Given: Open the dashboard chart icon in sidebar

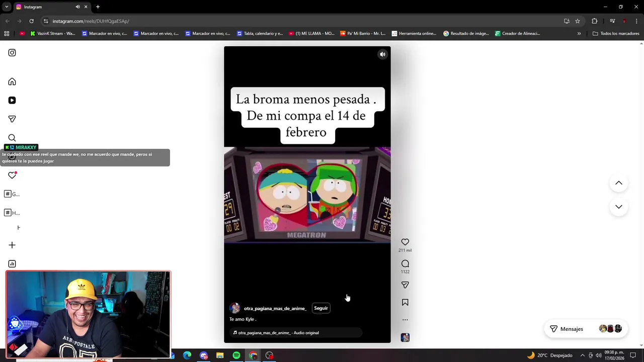Looking at the screenshot, I should point(12,263).
